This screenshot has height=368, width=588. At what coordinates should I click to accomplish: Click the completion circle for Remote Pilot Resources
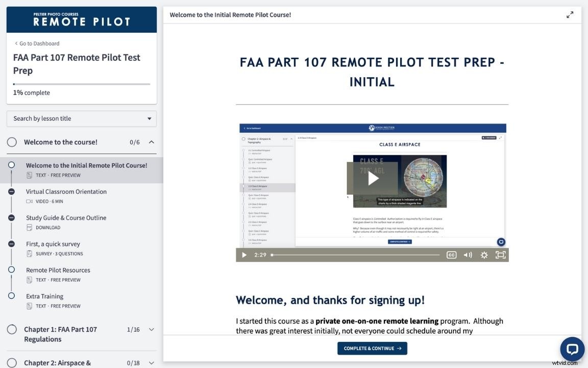(11, 269)
